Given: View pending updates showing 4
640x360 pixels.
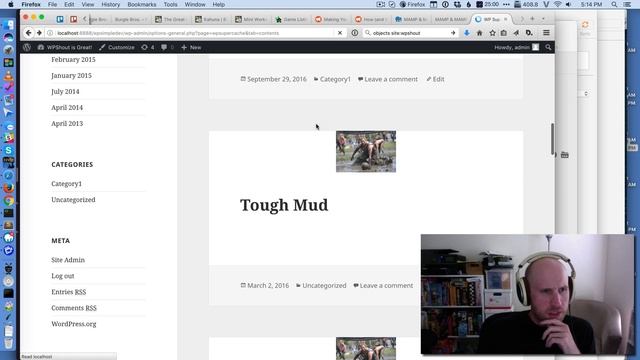Looking at the screenshot, I should click(148, 47).
